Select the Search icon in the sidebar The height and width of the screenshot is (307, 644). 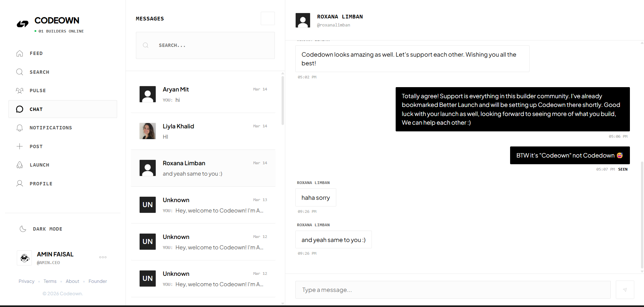point(19,72)
